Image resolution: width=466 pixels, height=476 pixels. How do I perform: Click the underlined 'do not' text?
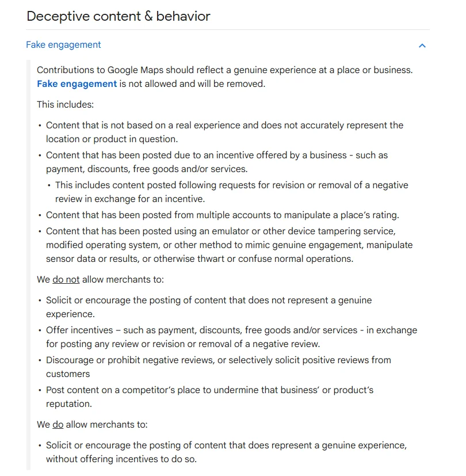[x=66, y=280]
